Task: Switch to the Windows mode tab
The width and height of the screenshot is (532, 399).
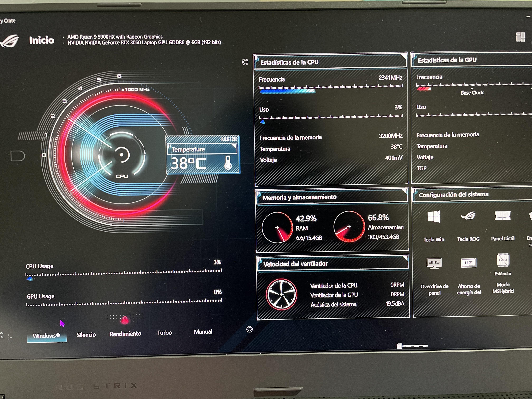Action: [46, 336]
